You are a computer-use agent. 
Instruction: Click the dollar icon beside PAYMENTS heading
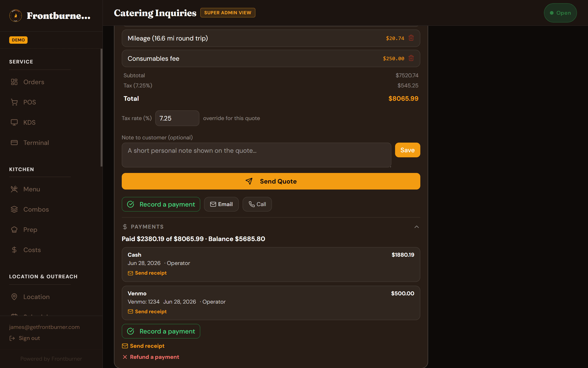[125, 227]
